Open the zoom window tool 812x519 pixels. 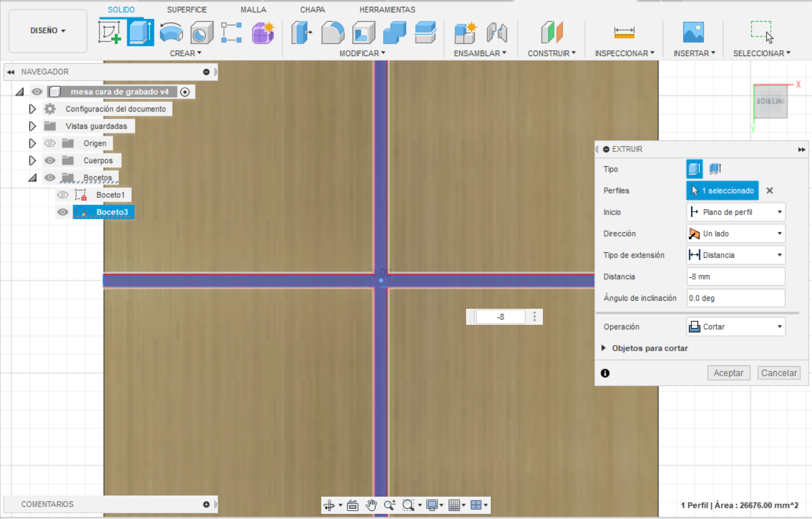pos(408,505)
